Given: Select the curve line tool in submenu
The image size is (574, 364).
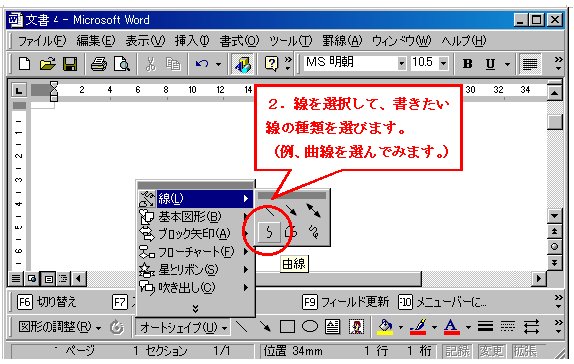Looking at the screenshot, I should coord(269,232).
